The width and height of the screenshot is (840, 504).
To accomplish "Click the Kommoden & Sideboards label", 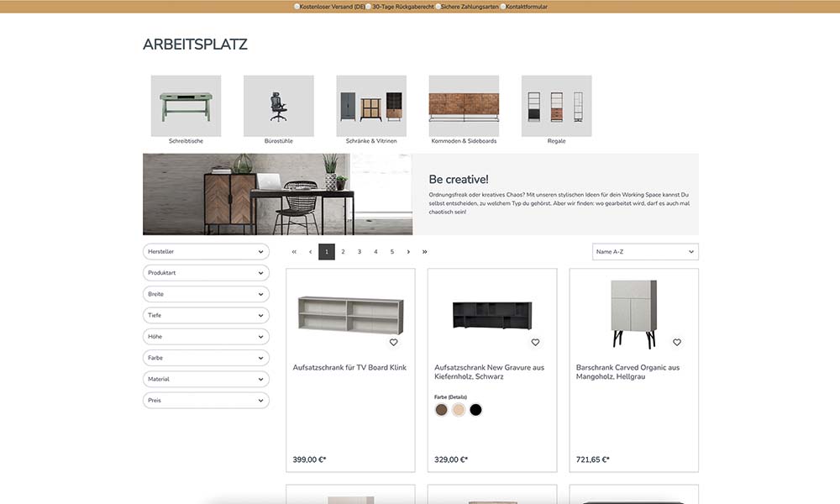I will tap(464, 141).
